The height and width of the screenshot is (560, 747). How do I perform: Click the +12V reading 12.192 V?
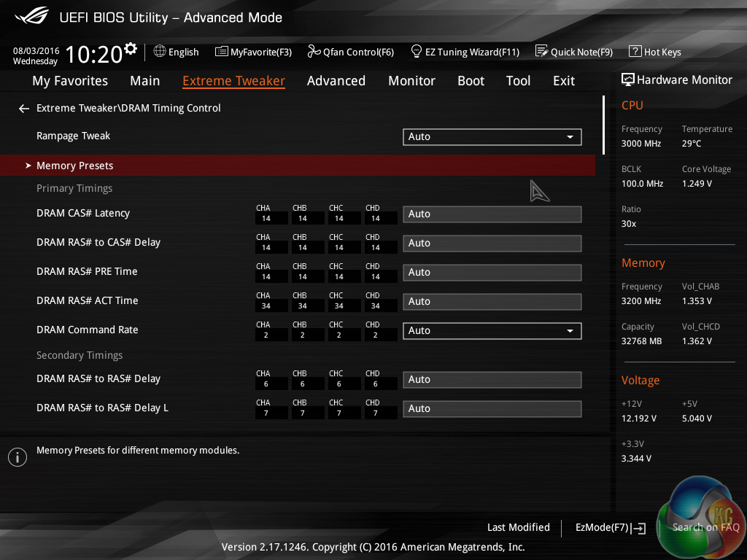tap(638, 418)
